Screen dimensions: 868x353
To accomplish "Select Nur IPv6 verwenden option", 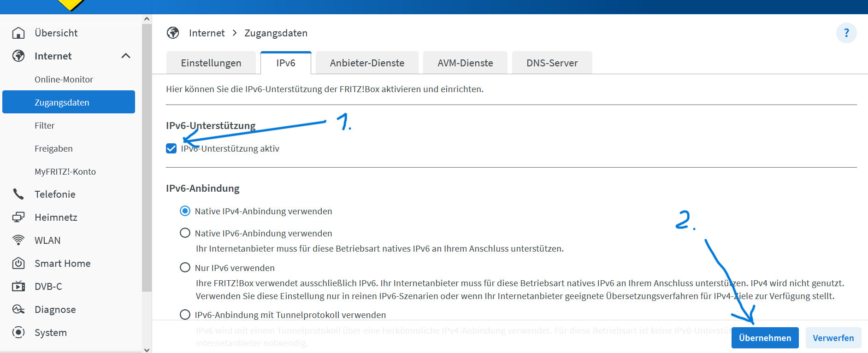I will pos(185,268).
